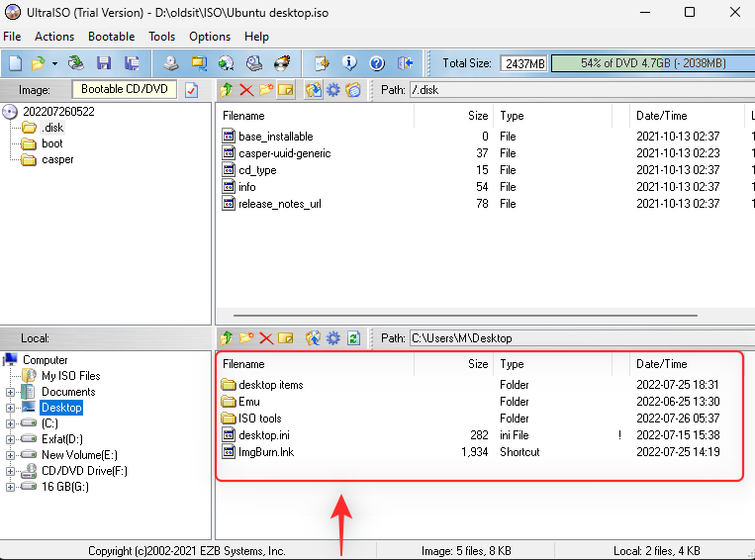Click the flaming disc Burn CD/DVD Image icon
The width and height of the screenshot is (755, 560).
click(282, 63)
